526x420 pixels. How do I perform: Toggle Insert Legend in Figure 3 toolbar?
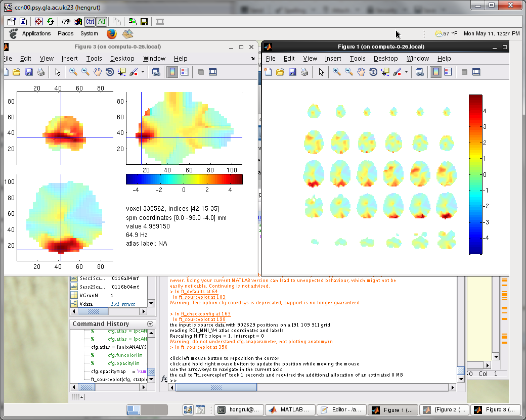[185, 72]
